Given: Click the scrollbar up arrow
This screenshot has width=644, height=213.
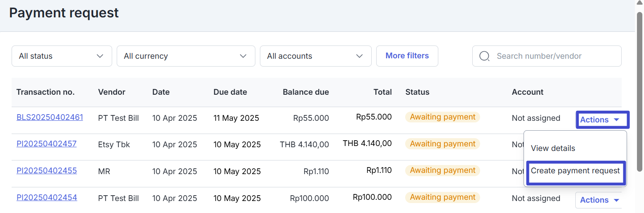Looking at the screenshot, I should [639, 3].
